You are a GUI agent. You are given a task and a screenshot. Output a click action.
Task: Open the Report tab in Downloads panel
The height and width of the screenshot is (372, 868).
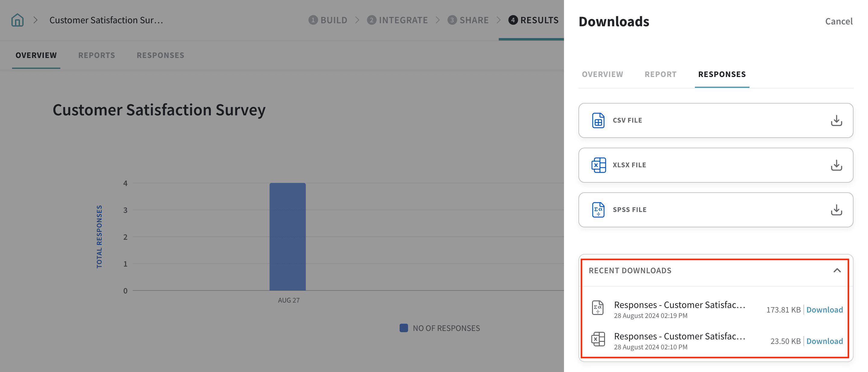[660, 74]
